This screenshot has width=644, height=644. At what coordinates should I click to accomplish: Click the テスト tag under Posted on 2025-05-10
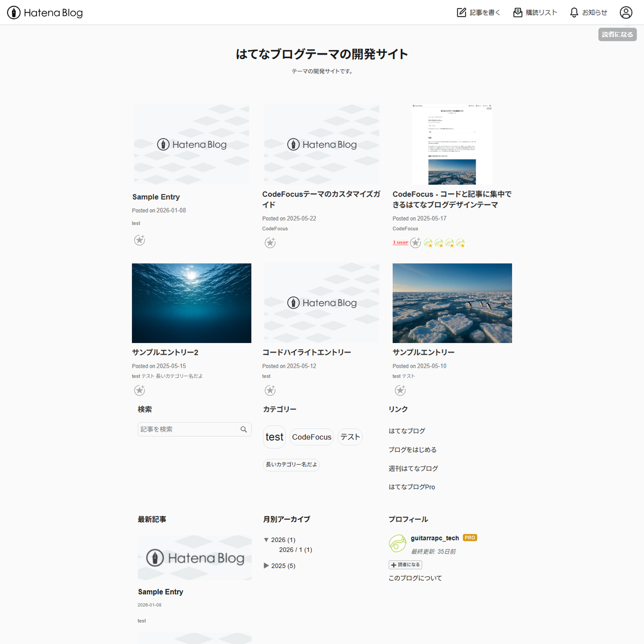408,376
